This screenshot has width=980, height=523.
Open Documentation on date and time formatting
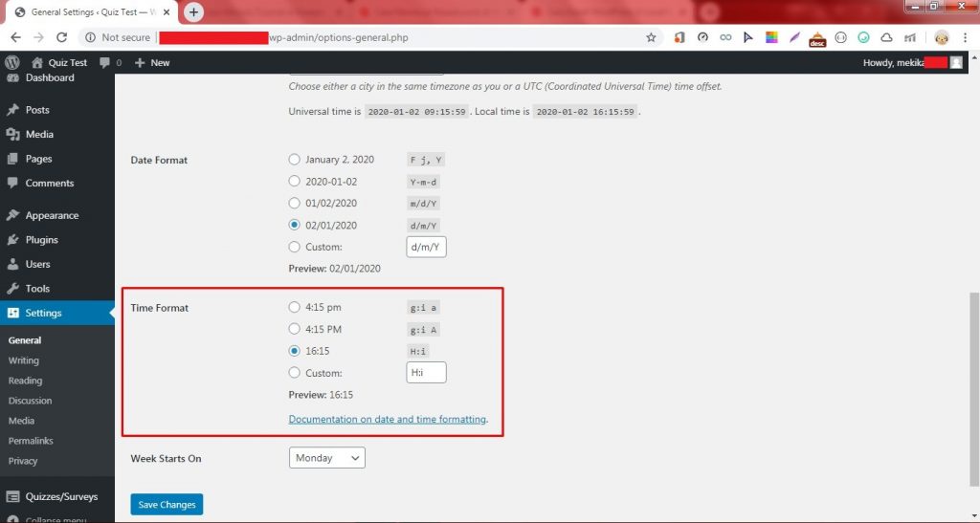(387, 419)
